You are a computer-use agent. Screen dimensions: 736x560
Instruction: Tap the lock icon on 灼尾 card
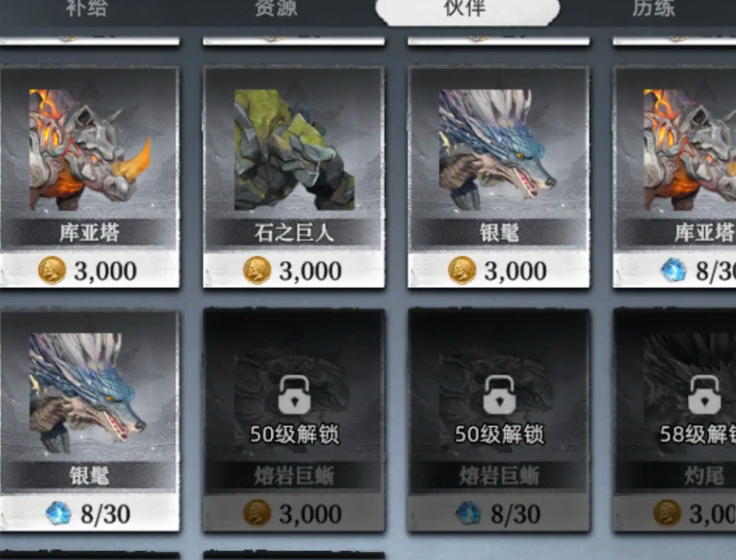[705, 395]
